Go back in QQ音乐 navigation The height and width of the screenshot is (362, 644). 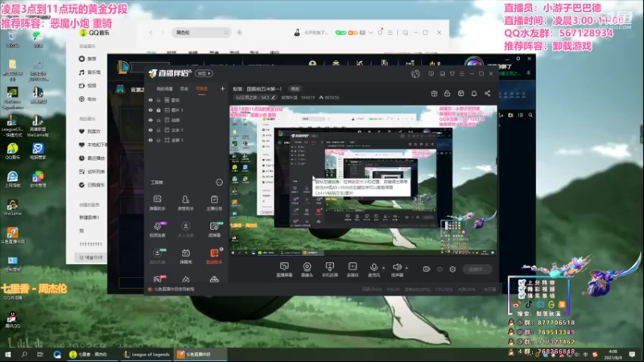[x=151, y=32]
